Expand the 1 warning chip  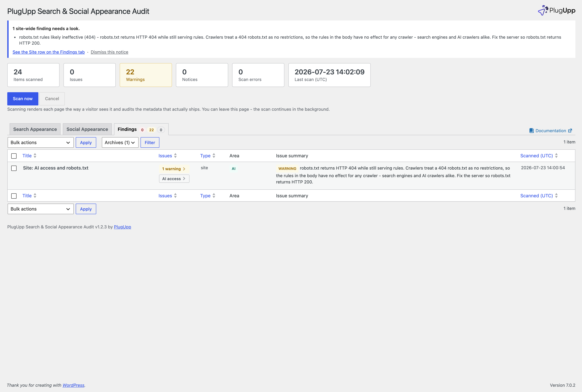[x=174, y=169]
